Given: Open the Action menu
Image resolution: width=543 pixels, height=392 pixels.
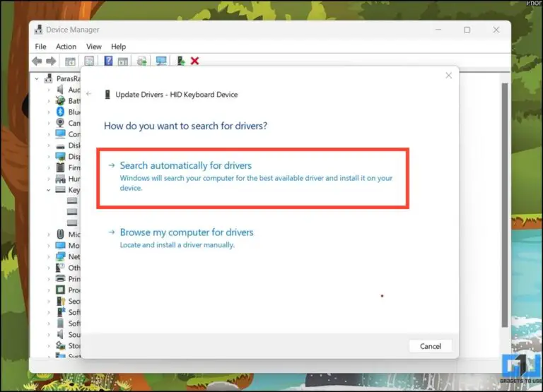Looking at the screenshot, I should (x=66, y=47).
